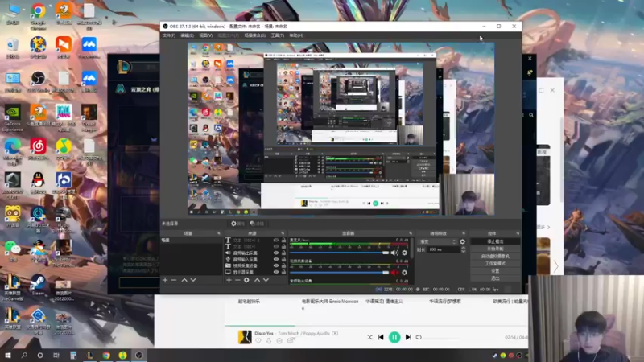Adjust transition duration stepper arrows
The width and height of the screenshot is (644, 362).
464,249
